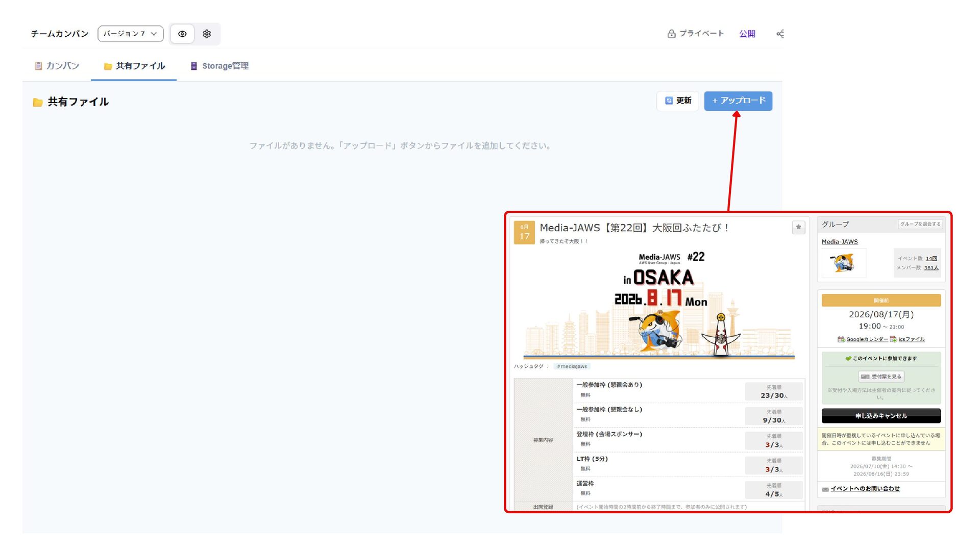Click the 更新 refresh button

678,101
